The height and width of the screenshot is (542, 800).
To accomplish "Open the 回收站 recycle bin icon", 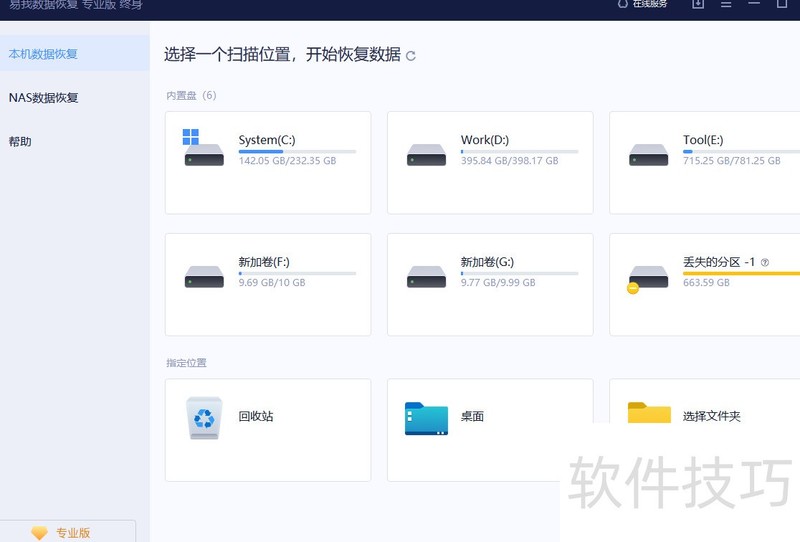I will tap(204, 416).
